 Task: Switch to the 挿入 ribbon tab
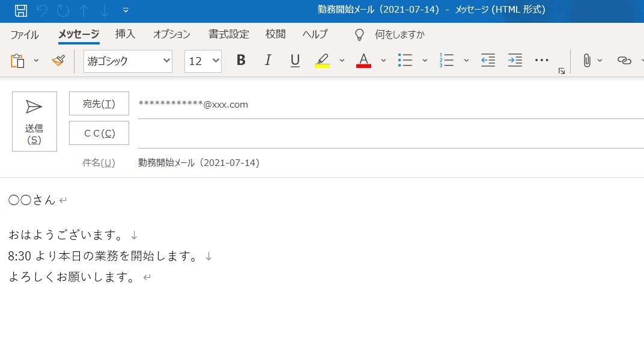point(125,34)
